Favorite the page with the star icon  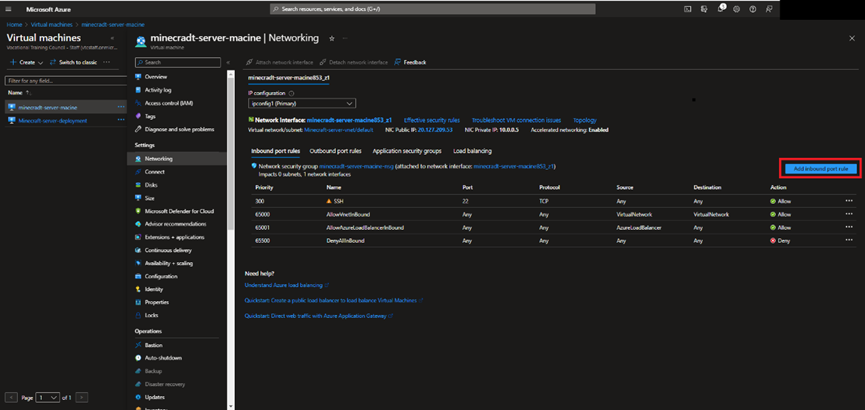[x=332, y=38]
